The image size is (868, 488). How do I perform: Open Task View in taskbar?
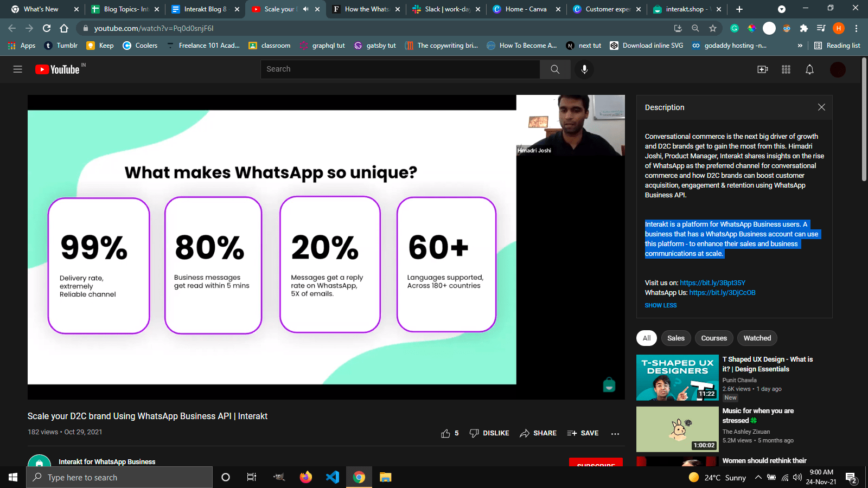[252, 477]
